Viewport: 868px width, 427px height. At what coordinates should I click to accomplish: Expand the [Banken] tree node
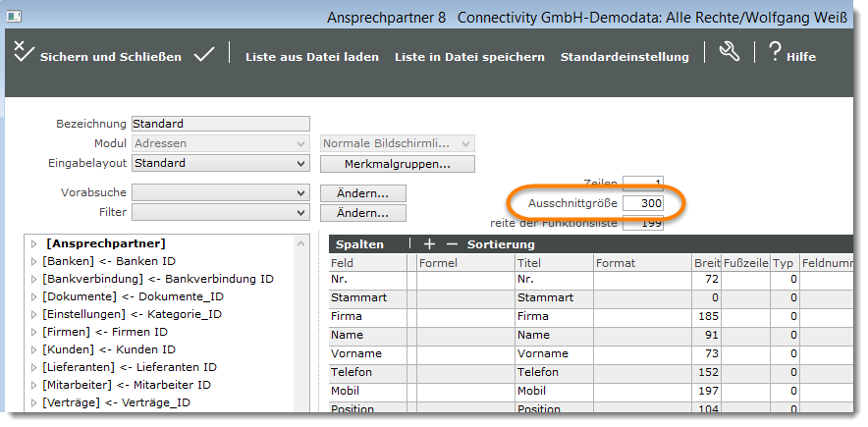(x=32, y=261)
